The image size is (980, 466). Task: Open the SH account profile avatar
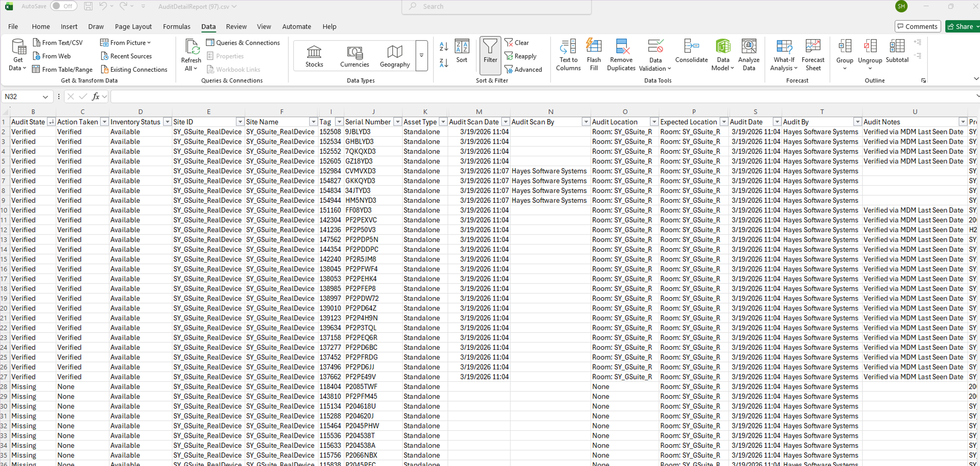point(901,6)
